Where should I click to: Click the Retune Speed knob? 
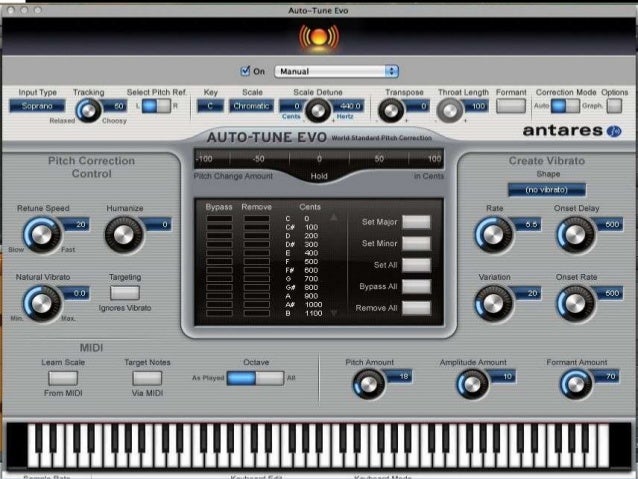click(x=42, y=235)
